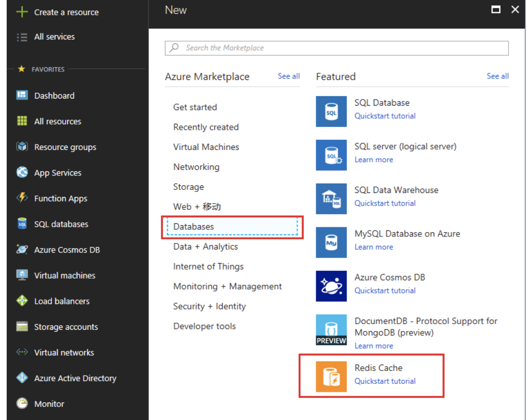Open the MySQL Database on Azure tile
Image resolution: width=530 pixels, height=420 pixels.
(x=331, y=242)
